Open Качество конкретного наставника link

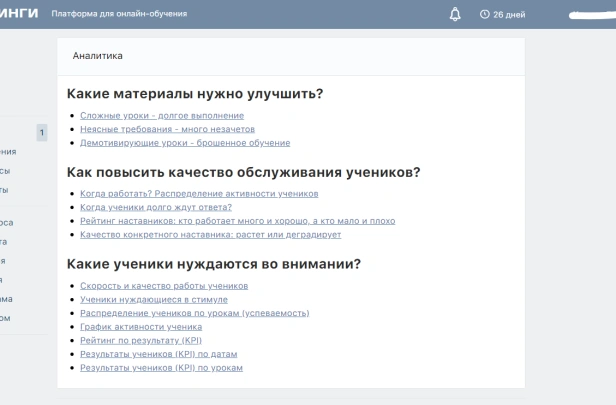coord(210,234)
